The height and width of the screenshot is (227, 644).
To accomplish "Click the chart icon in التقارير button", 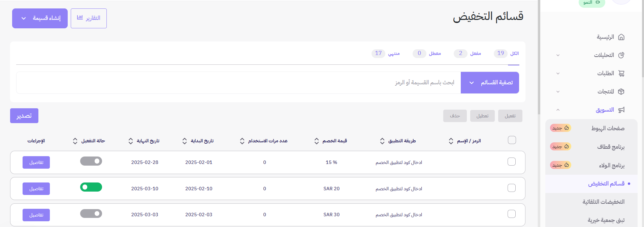I will pyautogui.click(x=80, y=18).
